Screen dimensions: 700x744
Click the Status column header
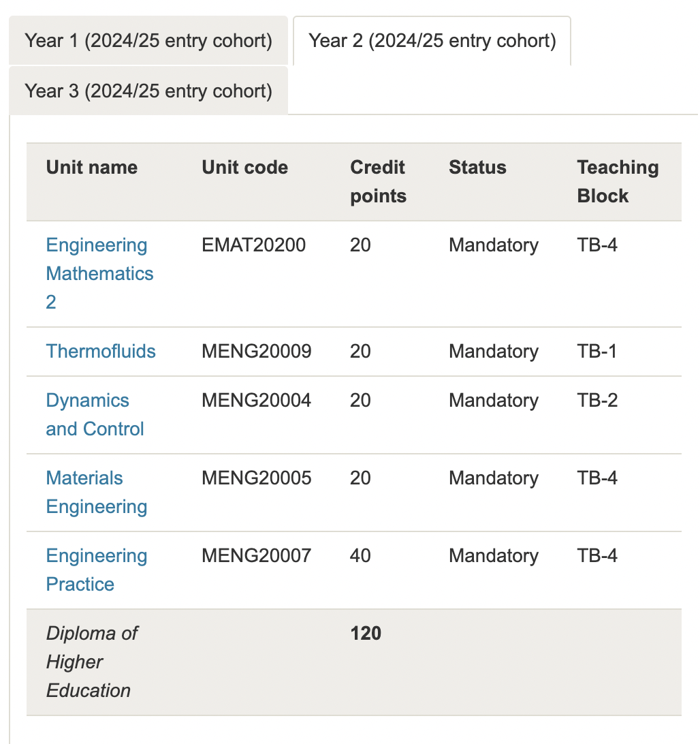(477, 168)
